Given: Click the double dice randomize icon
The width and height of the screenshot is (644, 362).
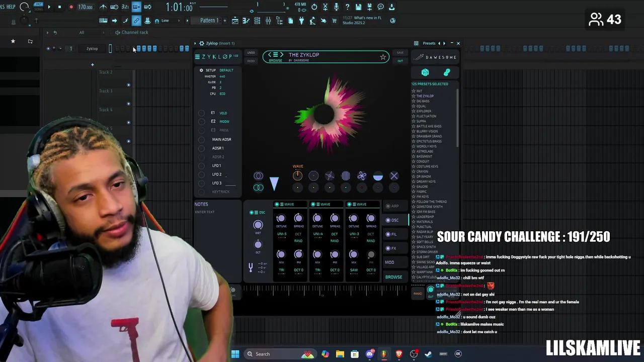Looking at the screenshot, I should pyautogui.click(x=447, y=72).
